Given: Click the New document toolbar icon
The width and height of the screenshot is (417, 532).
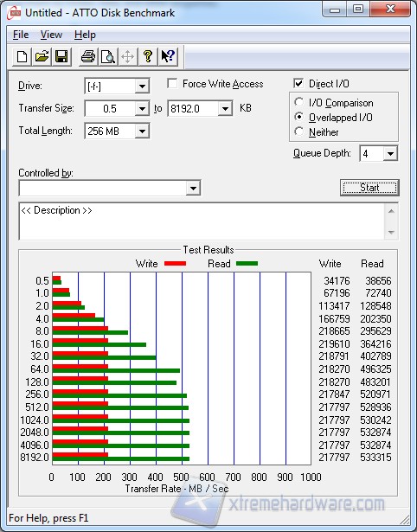Looking at the screenshot, I should coord(22,56).
